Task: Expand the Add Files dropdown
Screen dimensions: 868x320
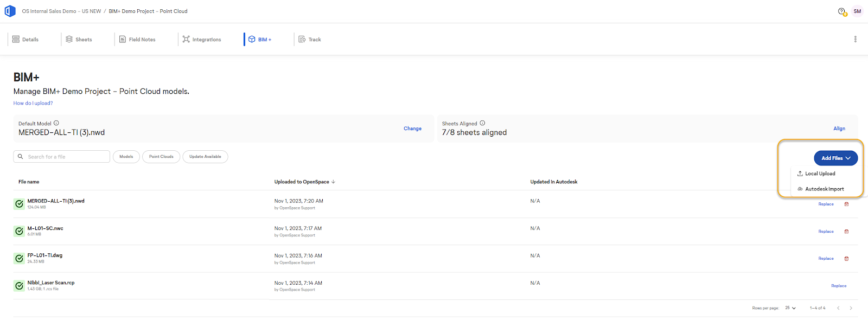Action: pyautogui.click(x=835, y=158)
